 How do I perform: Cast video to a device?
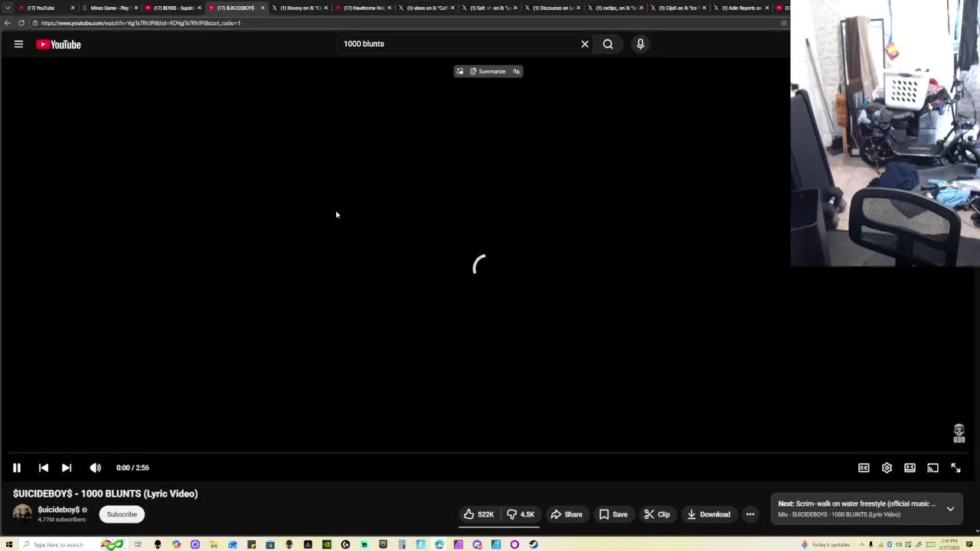click(933, 468)
